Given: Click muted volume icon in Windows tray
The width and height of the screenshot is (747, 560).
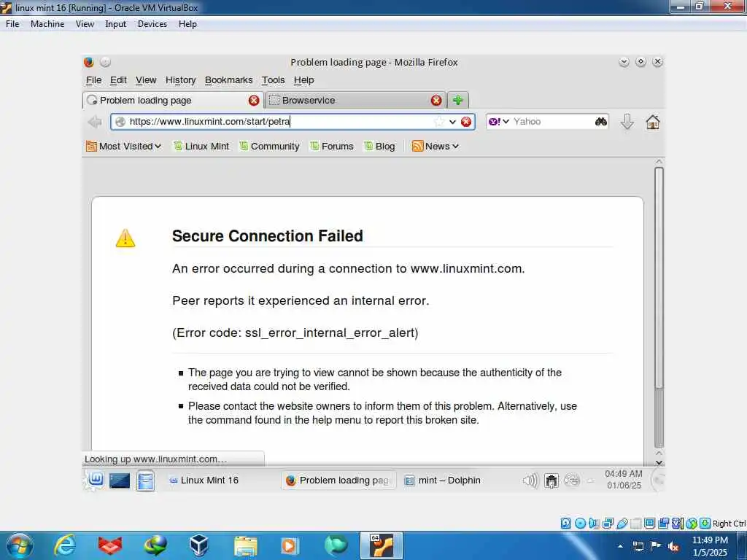Looking at the screenshot, I should 673,547.
